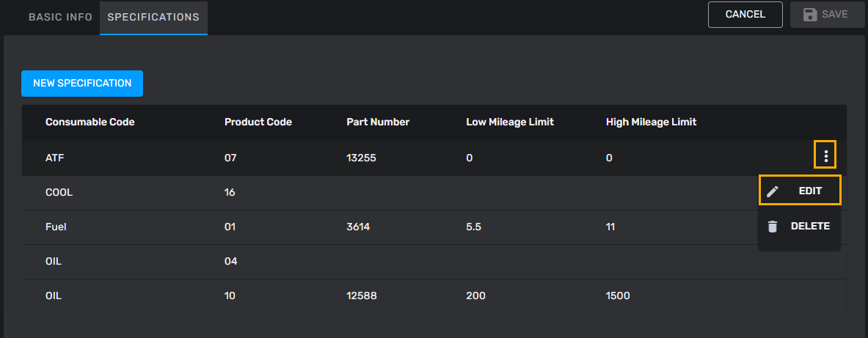Add a new specification
The image size is (868, 338).
(x=82, y=84)
